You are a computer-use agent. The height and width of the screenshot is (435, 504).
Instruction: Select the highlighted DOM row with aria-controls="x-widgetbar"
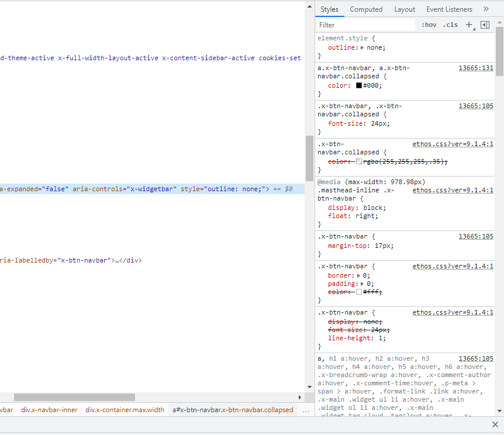(x=152, y=189)
